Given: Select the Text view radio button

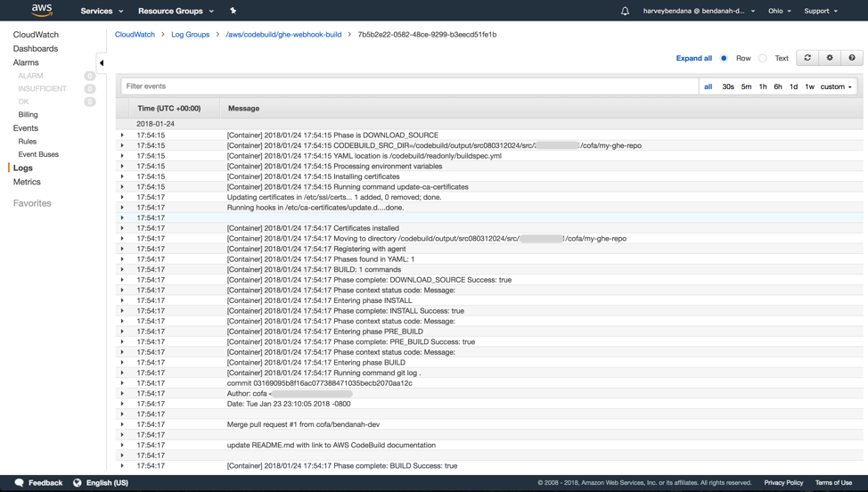Looking at the screenshot, I should [x=763, y=58].
